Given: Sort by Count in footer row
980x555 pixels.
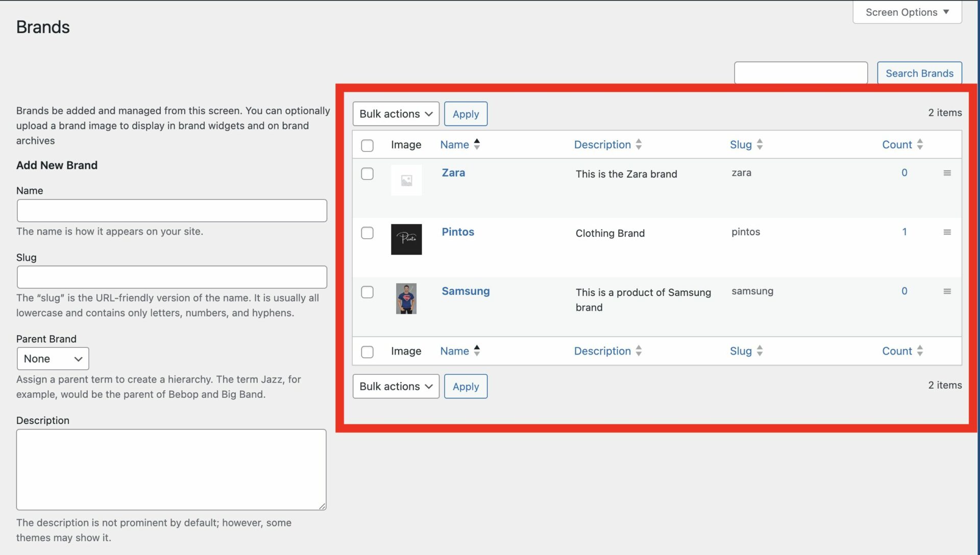Looking at the screenshot, I should pos(897,351).
